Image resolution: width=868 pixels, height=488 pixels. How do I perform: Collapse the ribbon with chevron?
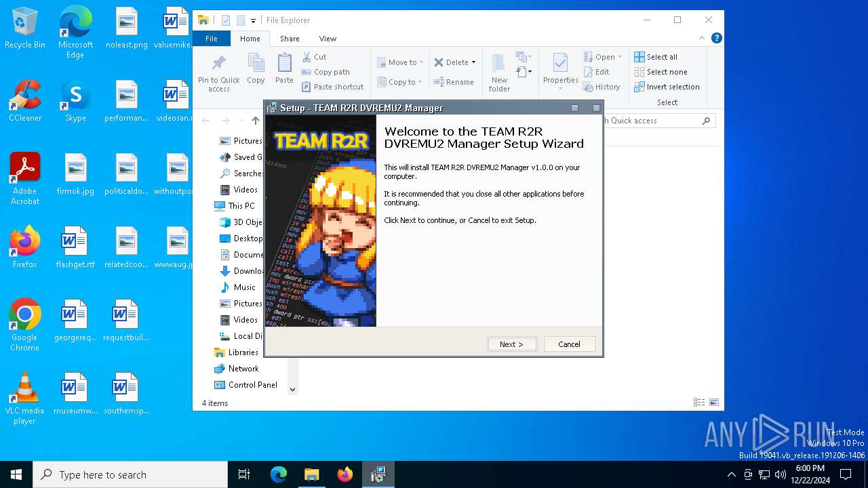click(x=702, y=39)
